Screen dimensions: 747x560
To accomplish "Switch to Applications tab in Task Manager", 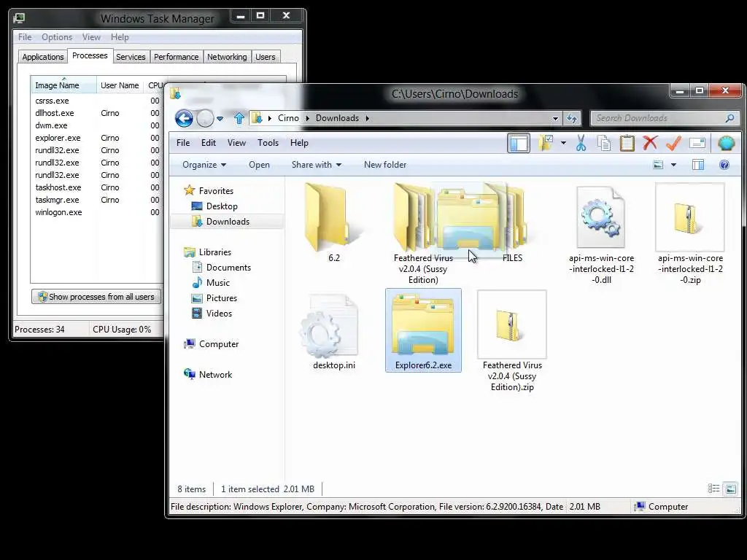I will 43,57.
